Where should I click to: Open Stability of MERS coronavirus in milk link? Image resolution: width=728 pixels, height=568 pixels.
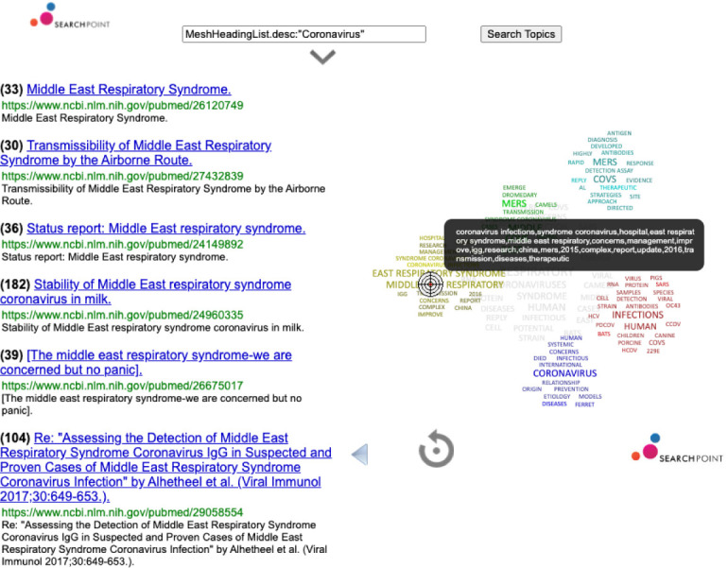pyautogui.click(x=146, y=292)
